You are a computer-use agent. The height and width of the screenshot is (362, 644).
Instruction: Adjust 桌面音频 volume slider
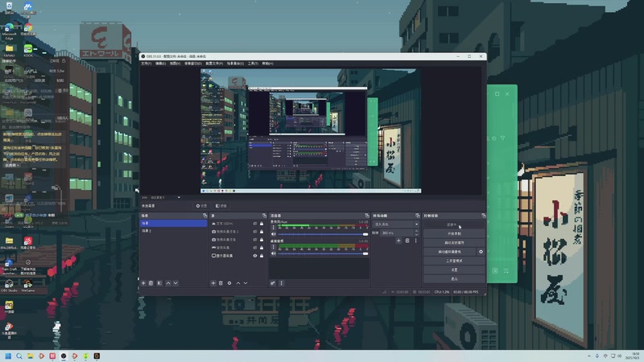323,253
